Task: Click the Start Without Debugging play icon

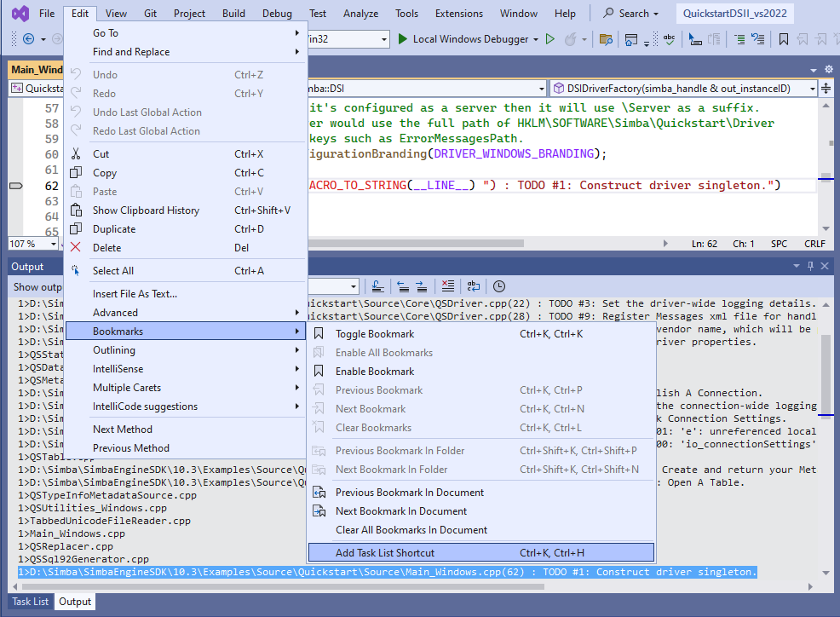Action: (549, 39)
